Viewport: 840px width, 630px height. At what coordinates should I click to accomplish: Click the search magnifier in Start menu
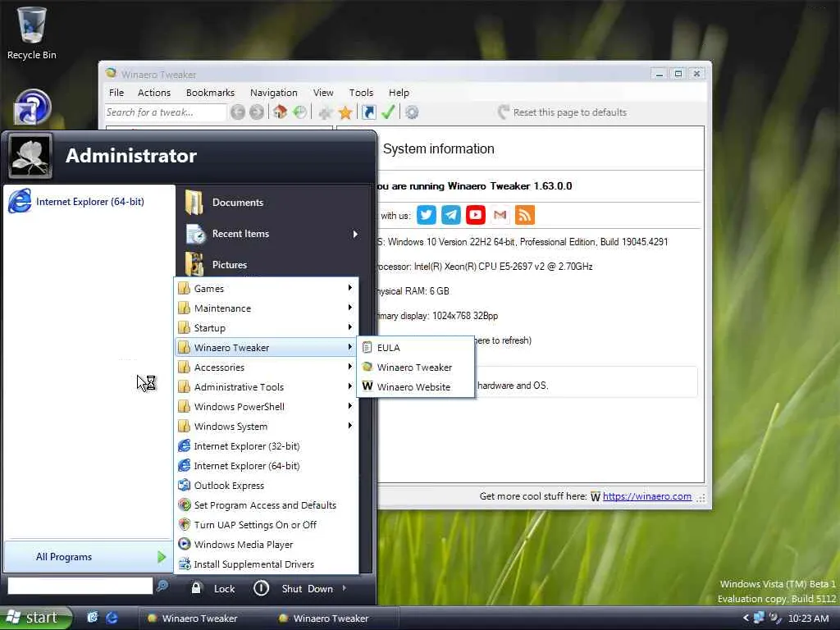pos(162,586)
